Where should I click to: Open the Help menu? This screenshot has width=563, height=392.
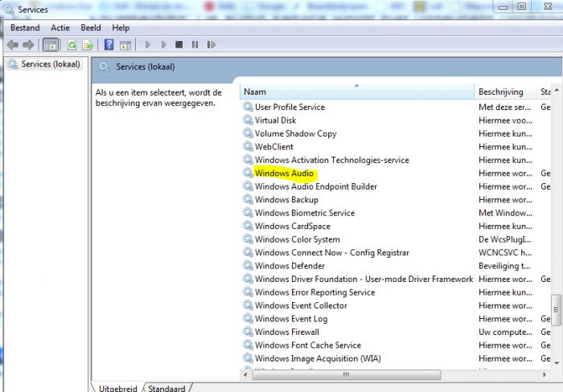pos(121,27)
